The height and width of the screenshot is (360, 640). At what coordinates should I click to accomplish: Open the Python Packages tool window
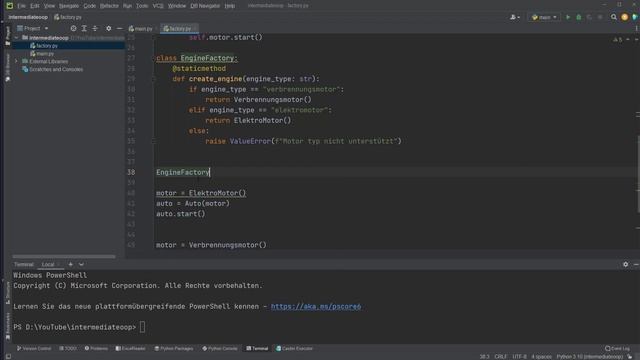click(x=174, y=349)
